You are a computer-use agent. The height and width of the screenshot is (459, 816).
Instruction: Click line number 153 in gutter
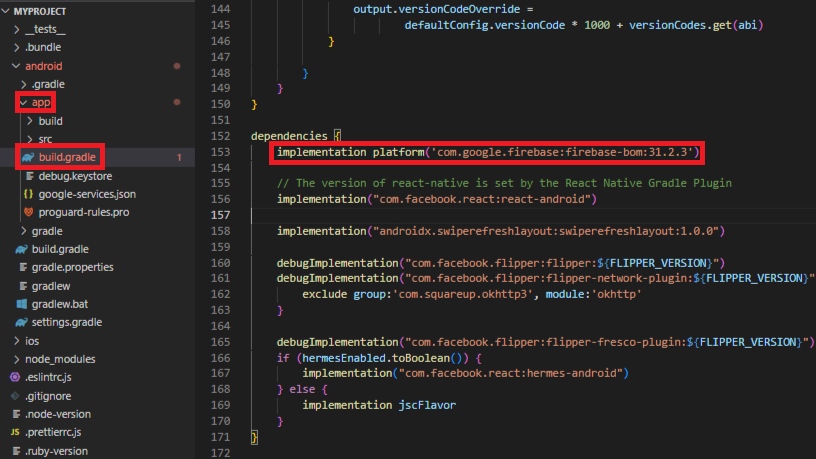click(x=220, y=152)
